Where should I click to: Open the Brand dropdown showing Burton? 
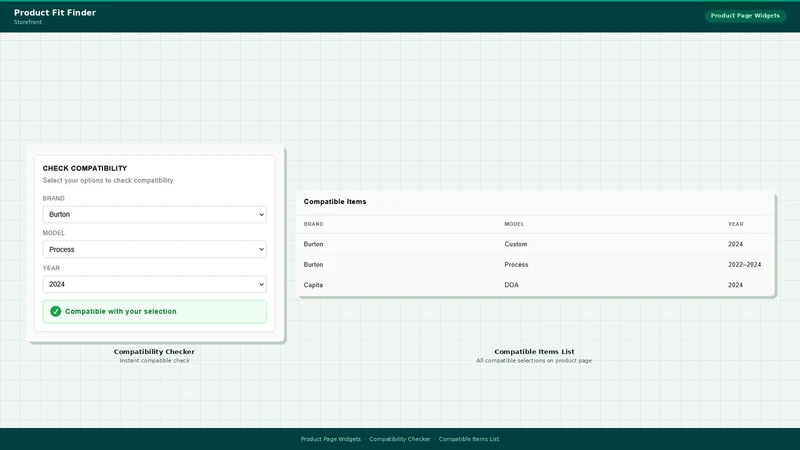pyautogui.click(x=155, y=214)
